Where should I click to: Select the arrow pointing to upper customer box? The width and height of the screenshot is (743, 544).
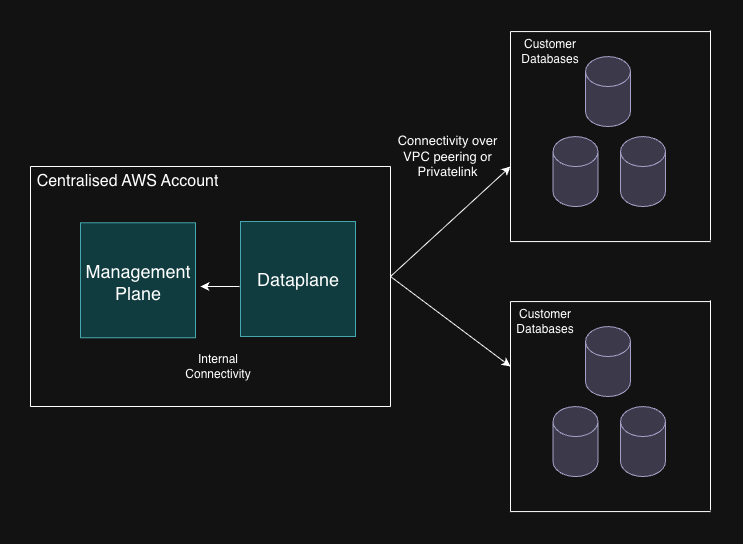click(450, 222)
